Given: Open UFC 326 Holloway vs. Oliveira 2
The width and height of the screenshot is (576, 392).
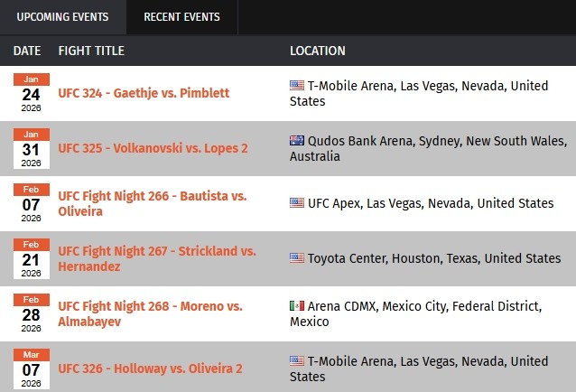Looking at the screenshot, I should click(150, 369).
